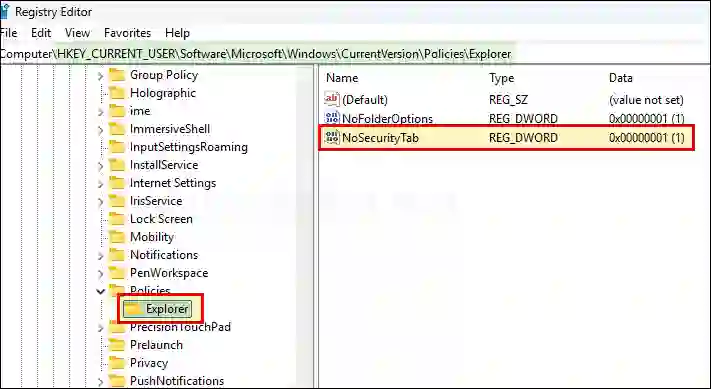Open the Favorites menu
Screen dimensions: 711x389
[x=127, y=33]
